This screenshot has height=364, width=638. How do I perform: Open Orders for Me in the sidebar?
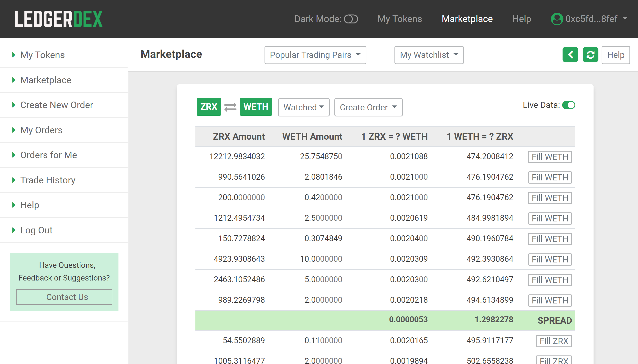(x=49, y=155)
